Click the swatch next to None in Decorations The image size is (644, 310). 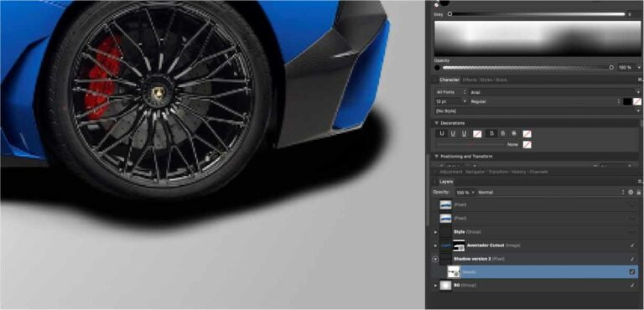(527, 145)
